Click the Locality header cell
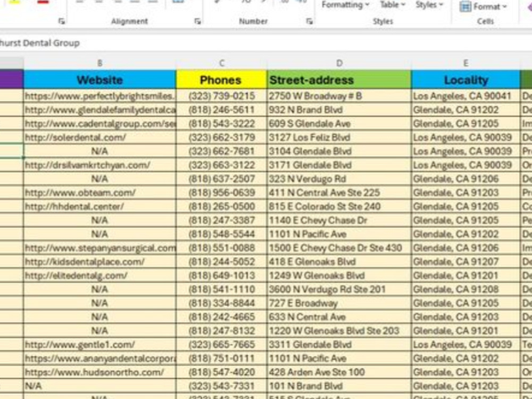 [x=465, y=80]
